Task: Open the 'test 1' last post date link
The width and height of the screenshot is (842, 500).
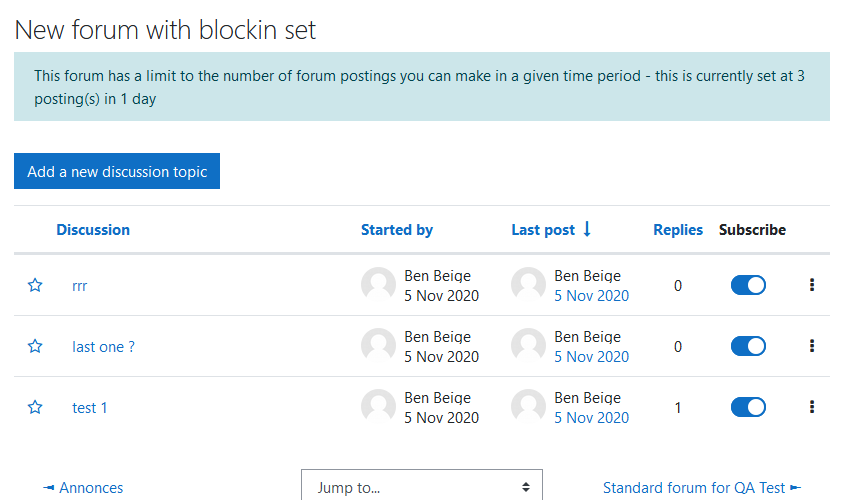Action: (591, 418)
